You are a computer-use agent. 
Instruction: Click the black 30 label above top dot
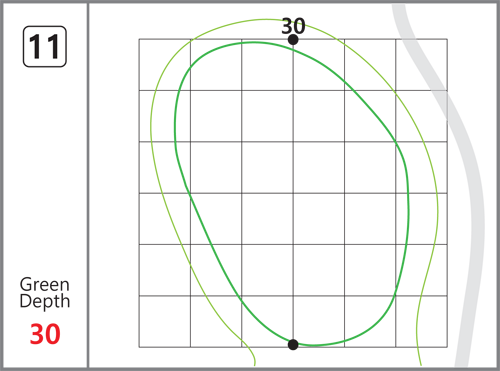(x=293, y=26)
